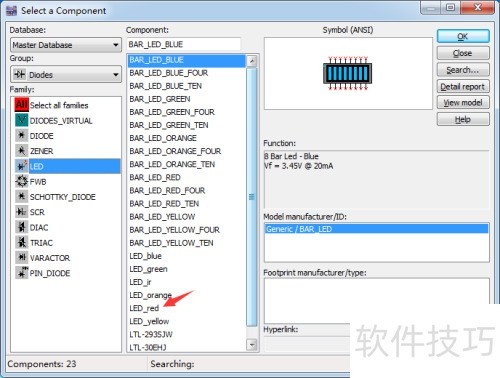
Task: Select LED_yellow component
Action: (149, 321)
